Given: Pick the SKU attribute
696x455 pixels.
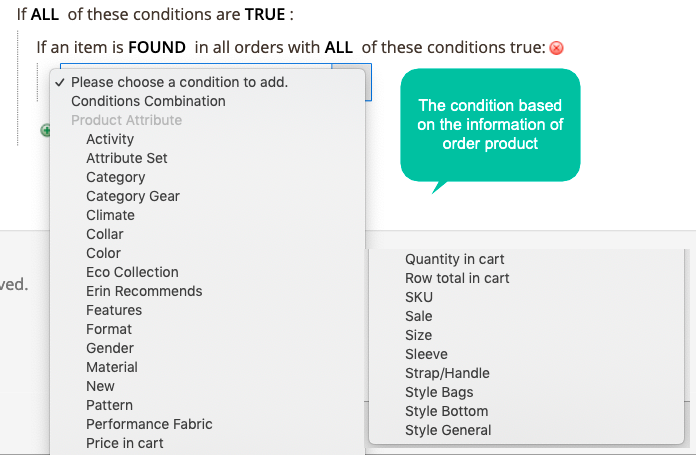Looking at the screenshot, I should (419, 297).
